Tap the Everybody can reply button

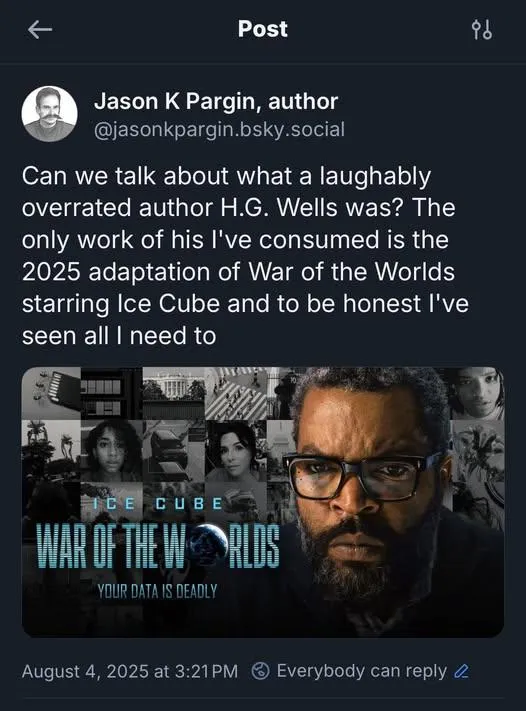tap(360, 671)
